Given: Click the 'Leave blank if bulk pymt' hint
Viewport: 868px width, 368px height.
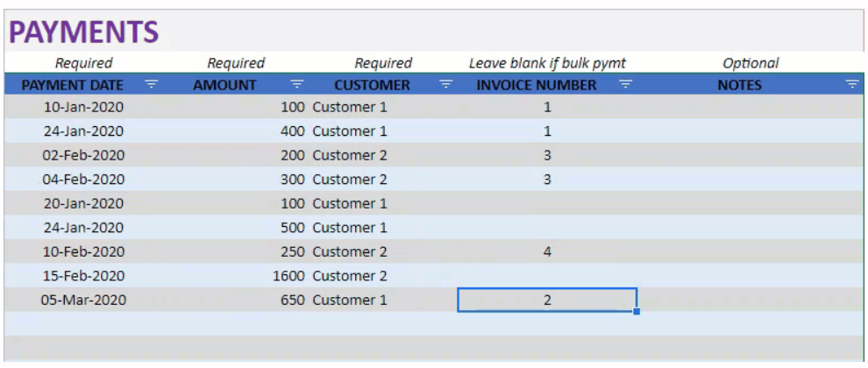Looking at the screenshot, I should tap(547, 63).
